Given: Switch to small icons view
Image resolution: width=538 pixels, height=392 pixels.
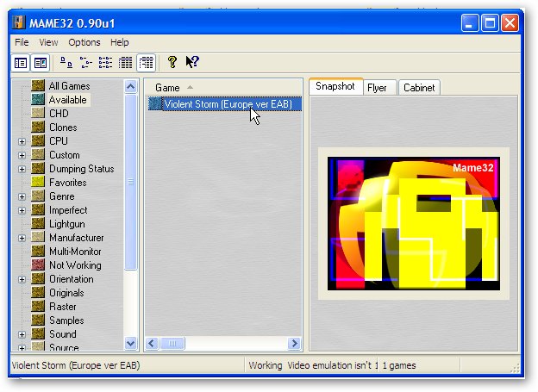Looking at the screenshot, I should tap(85, 63).
